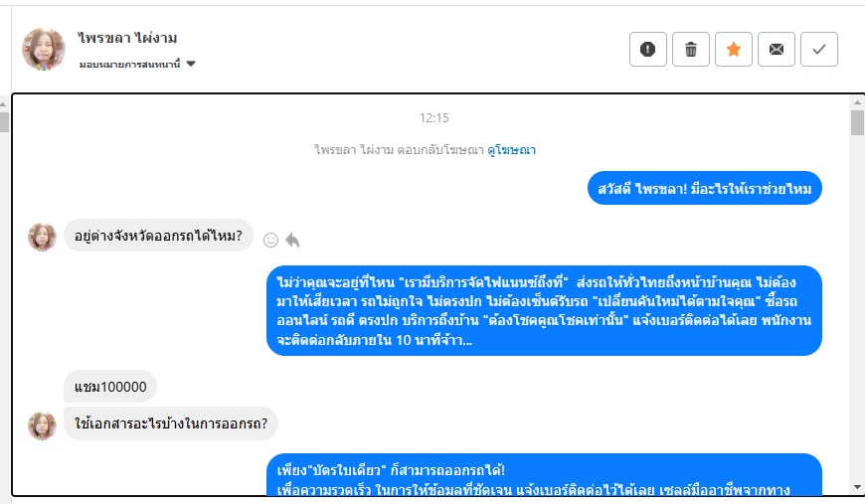Delete conversation using trash icon
The height and width of the screenshot is (504, 865).
click(691, 49)
